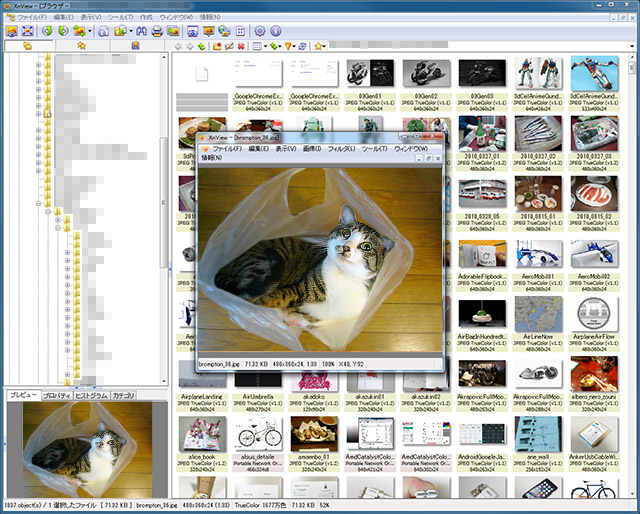Image resolution: width=640 pixels, height=514 pixels.
Task: Click the gear settings icon in toolbar
Action: (x=259, y=32)
